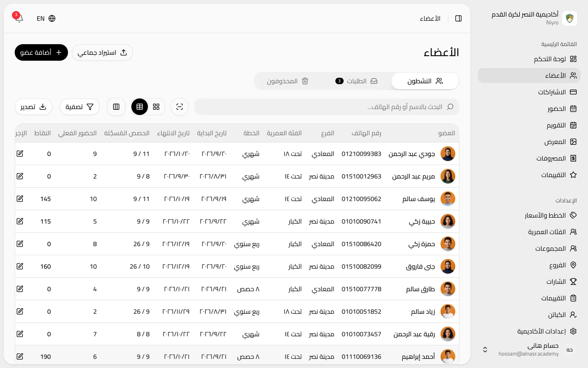Screen dimensions: 588x368
Task: Edit the row for يوسف سالم
Action: click(x=20, y=199)
